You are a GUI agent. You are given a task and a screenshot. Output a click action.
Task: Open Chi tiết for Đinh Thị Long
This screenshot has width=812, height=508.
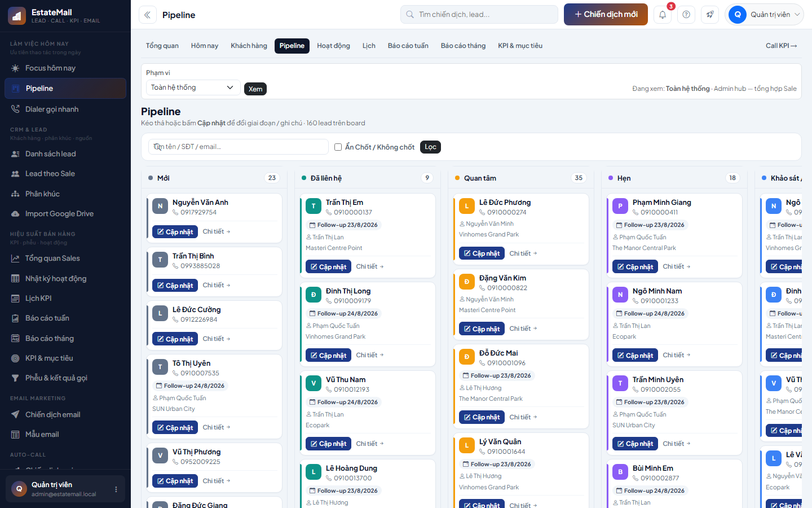point(370,356)
